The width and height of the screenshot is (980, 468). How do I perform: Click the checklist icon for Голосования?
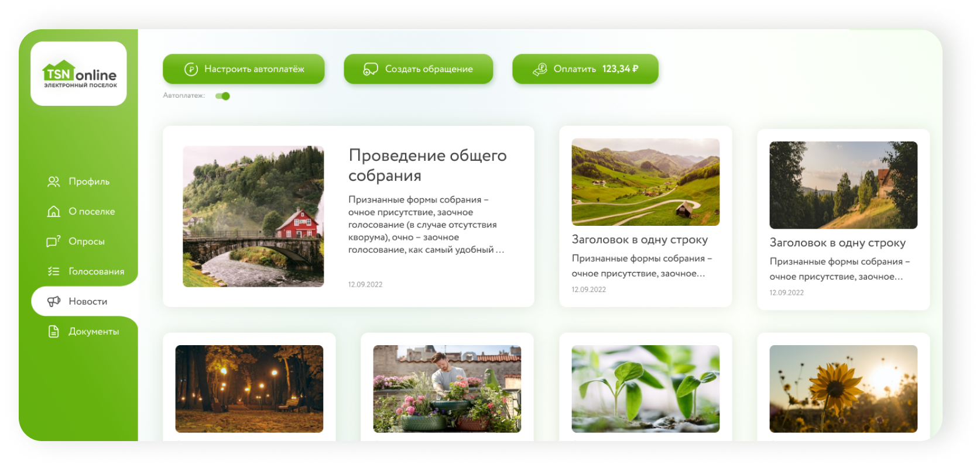tap(53, 271)
